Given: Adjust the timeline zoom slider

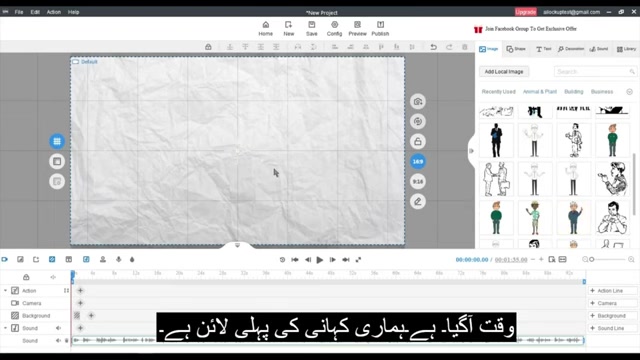Looking at the screenshot, I should coord(608,260).
